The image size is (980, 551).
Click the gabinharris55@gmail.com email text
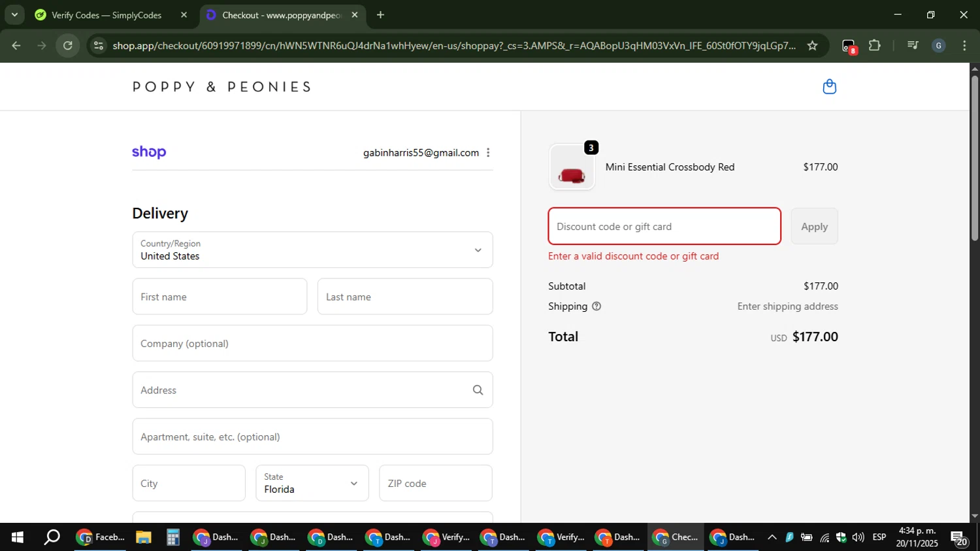click(421, 153)
